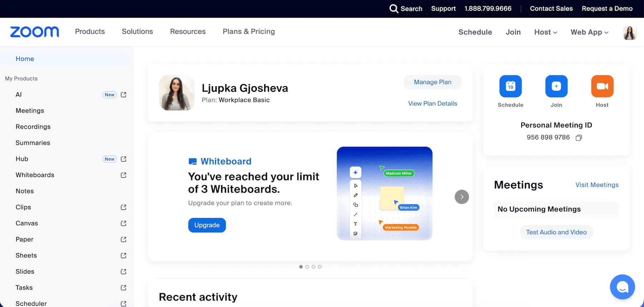The image size is (644, 307).
Task: Click Request a Demo
Action: 607,9
